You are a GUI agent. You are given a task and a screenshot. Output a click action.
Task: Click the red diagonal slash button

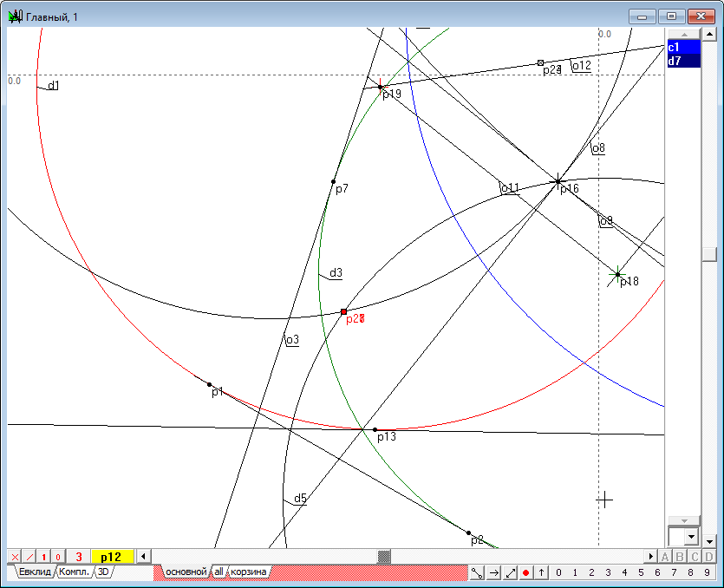coord(29,557)
